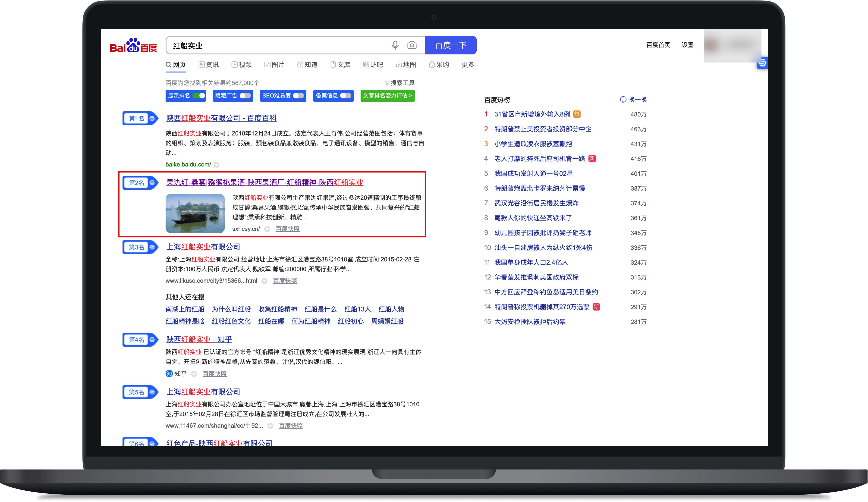
Task: Expand dropdown next to baike.baidu.com/
Action: click(216, 165)
